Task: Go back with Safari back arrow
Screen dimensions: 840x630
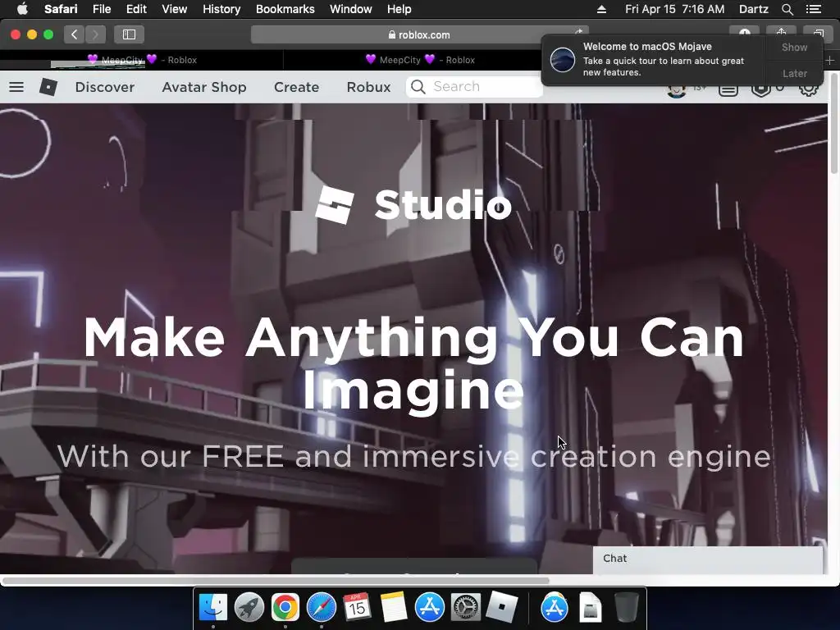Action: [x=75, y=34]
